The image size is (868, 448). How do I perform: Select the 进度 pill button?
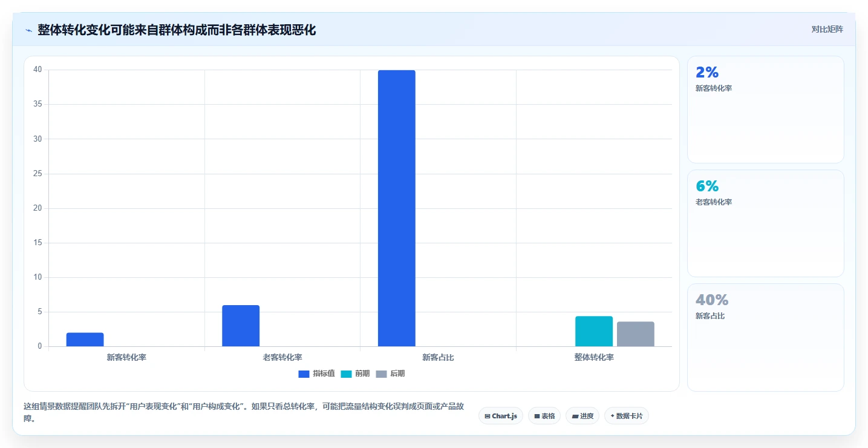tap(582, 416)
